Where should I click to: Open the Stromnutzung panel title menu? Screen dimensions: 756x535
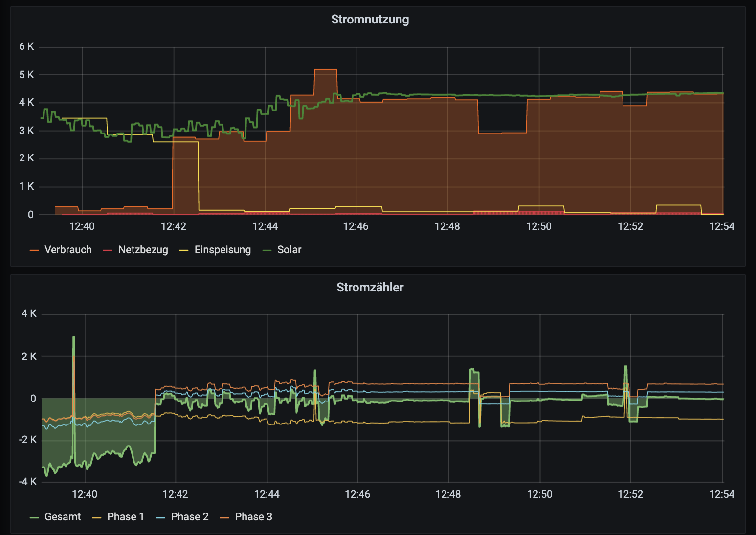pyautogui.click(x=370, y=20)
